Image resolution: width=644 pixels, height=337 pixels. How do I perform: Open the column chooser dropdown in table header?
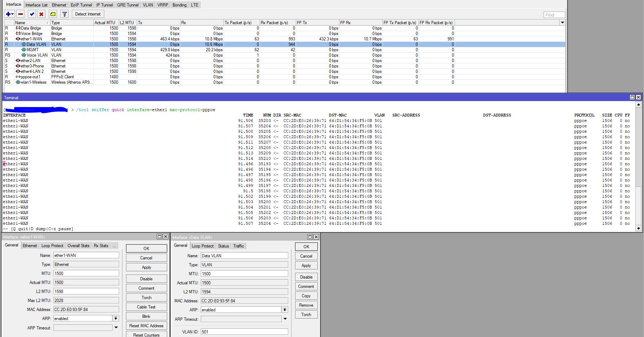click(562, 22)
